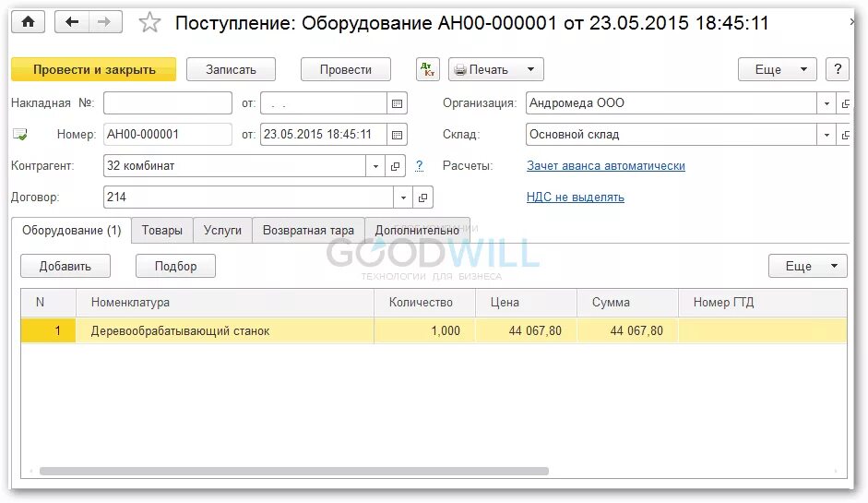Click posted-document status icon near Номер
Viewport: 868px width, 503px height.
[x=20, y=134]
